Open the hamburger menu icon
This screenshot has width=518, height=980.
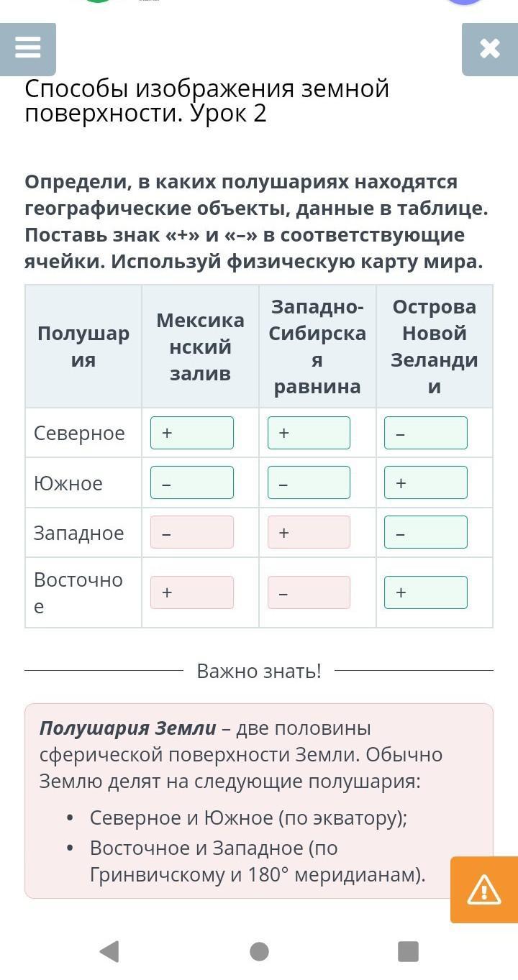[28, 49]
